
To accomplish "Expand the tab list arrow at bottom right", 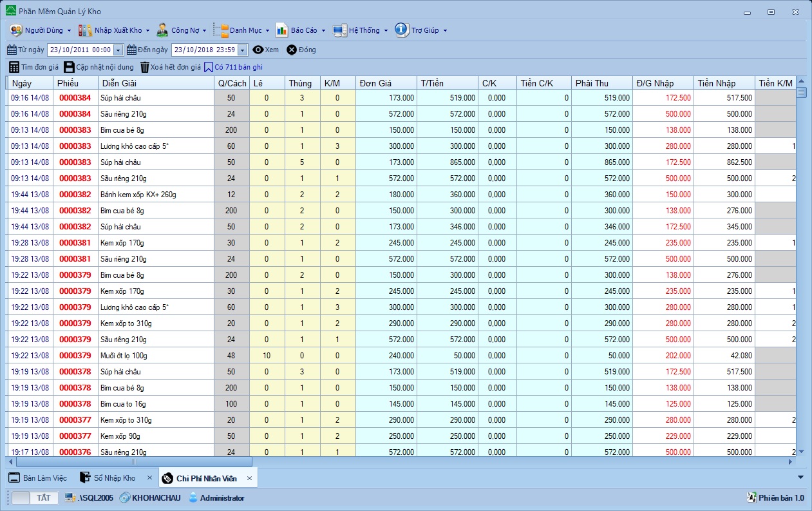I will click(x=800, y=477).
